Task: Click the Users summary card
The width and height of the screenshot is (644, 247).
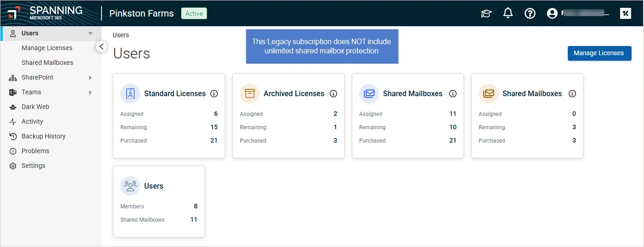Action: click(x=159, y=201)
